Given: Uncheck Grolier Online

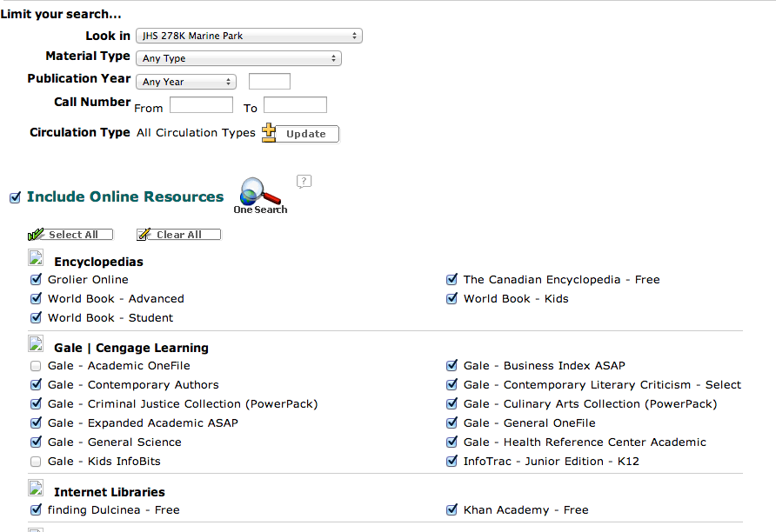Looking at the screenshot, I should click(36, 280).
